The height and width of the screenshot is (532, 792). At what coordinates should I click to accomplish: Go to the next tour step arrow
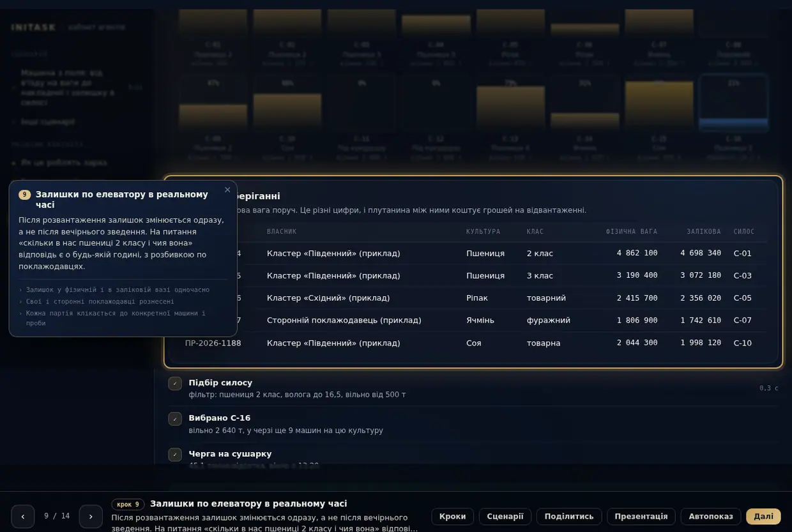[x=91, y=517]
